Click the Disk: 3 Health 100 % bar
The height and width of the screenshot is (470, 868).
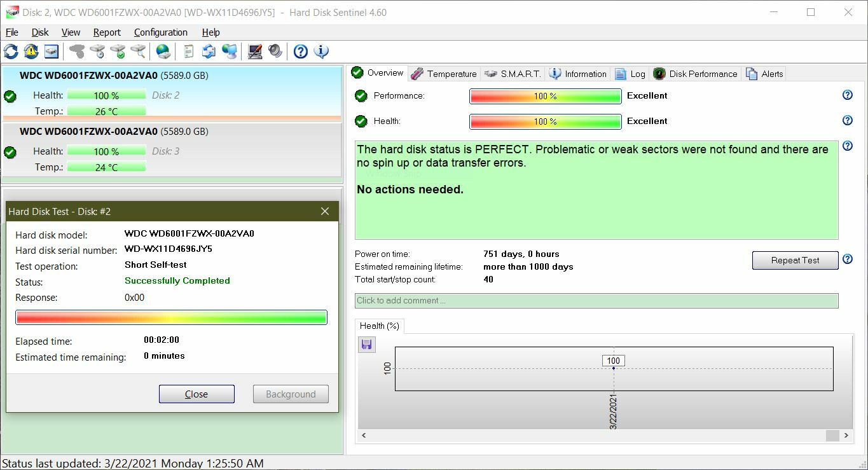[x=106, y=151]
